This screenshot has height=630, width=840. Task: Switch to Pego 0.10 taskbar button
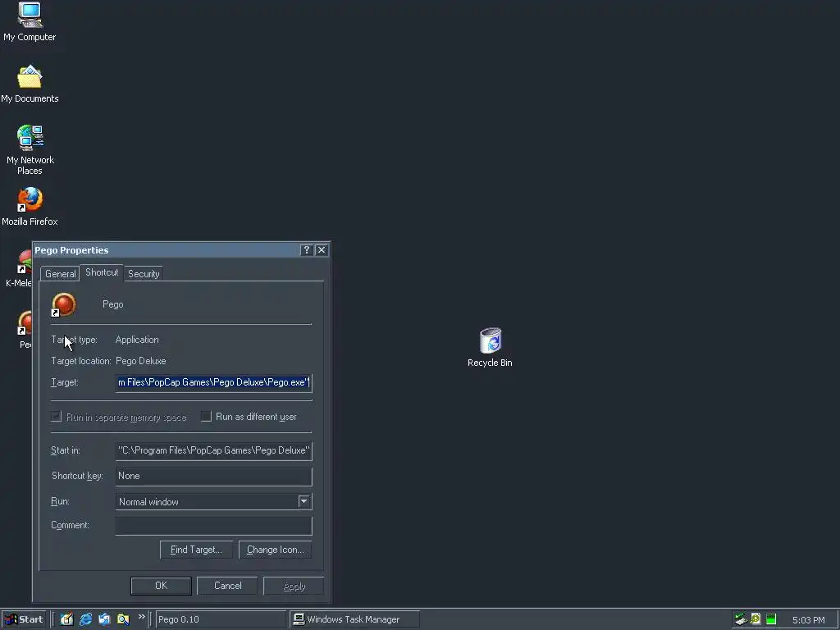pos(221,619)
